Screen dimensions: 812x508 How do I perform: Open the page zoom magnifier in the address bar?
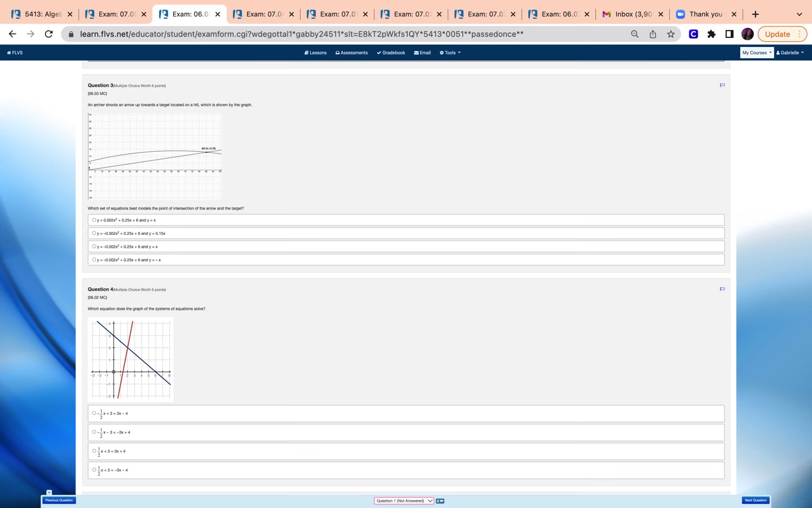(x=634, y=34)
